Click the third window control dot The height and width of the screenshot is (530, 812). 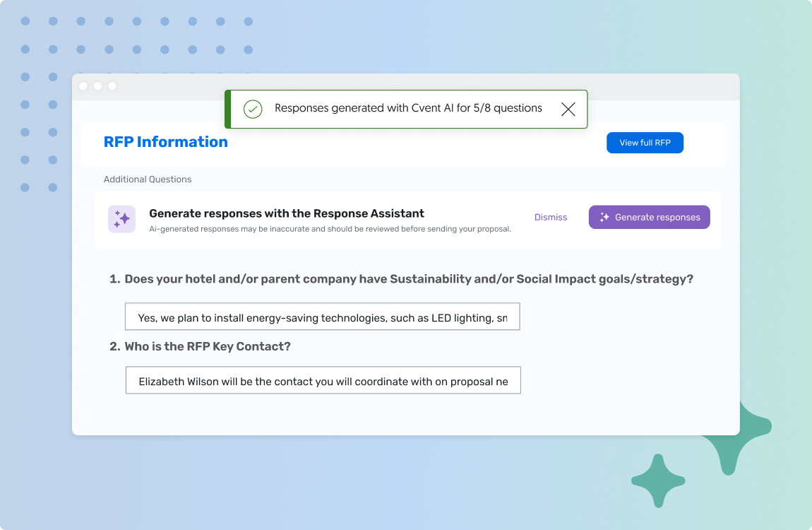click(112, 86)
